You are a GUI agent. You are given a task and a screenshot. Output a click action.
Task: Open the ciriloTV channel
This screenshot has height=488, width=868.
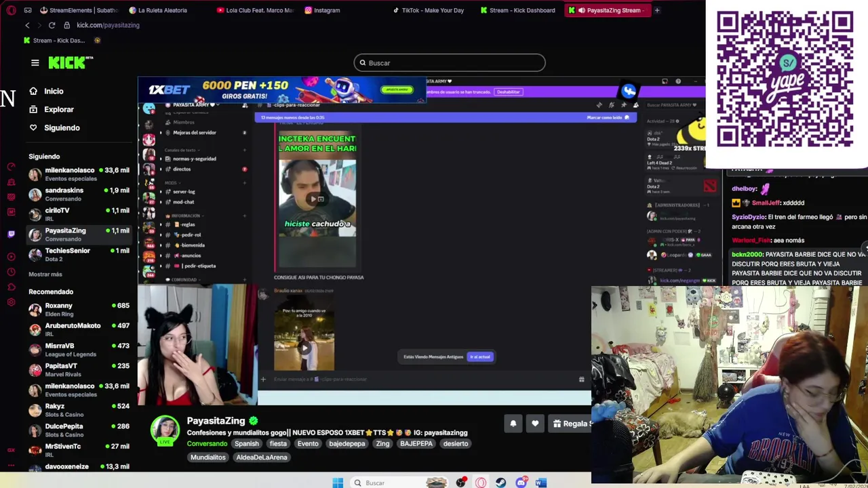[79, 214]
